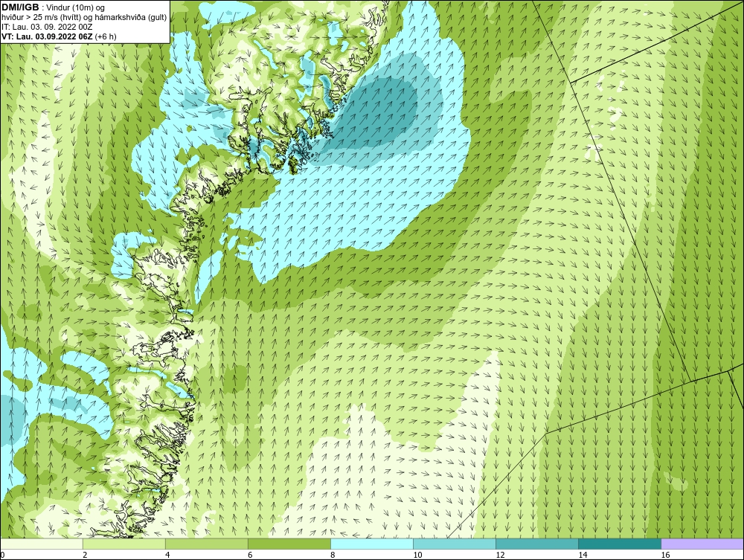The height and width of the screenshot is (560, 744).
Task: Click the legend label '4'
Action: [168, 556]
